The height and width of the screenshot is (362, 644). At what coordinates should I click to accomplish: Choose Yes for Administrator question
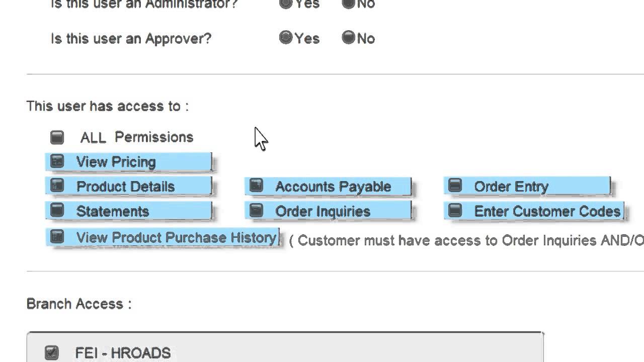(286, 3)
